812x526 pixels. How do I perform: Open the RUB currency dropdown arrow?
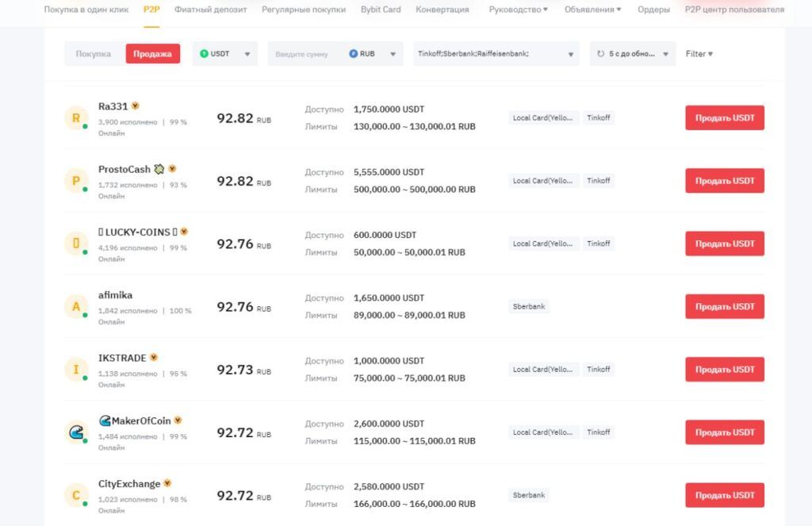393,54
